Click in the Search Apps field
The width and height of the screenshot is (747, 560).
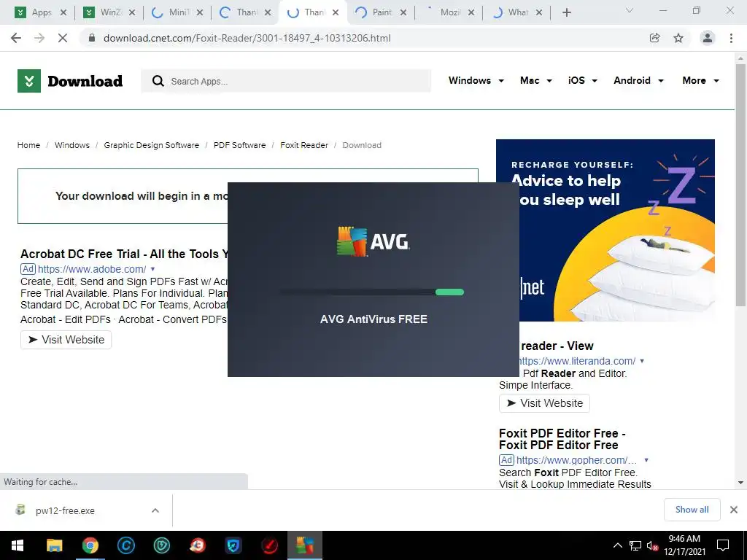pos(286,81)
